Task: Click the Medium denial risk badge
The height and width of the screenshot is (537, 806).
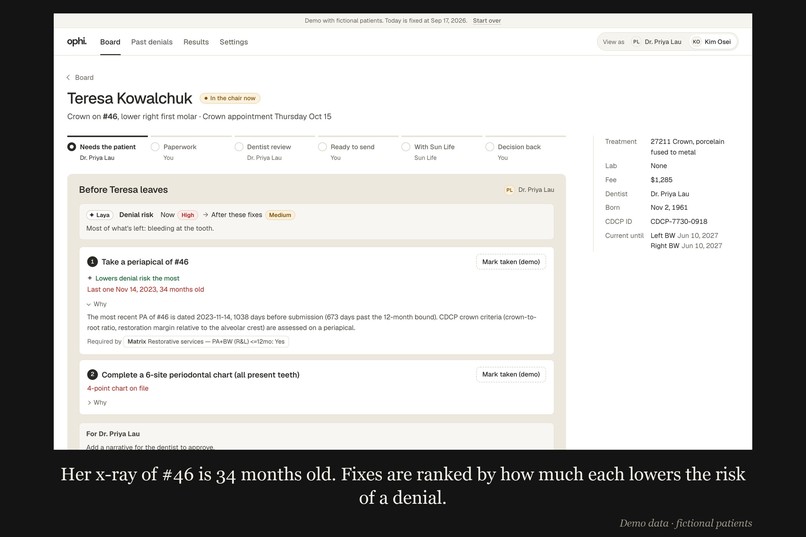Action: coord(280,215)
